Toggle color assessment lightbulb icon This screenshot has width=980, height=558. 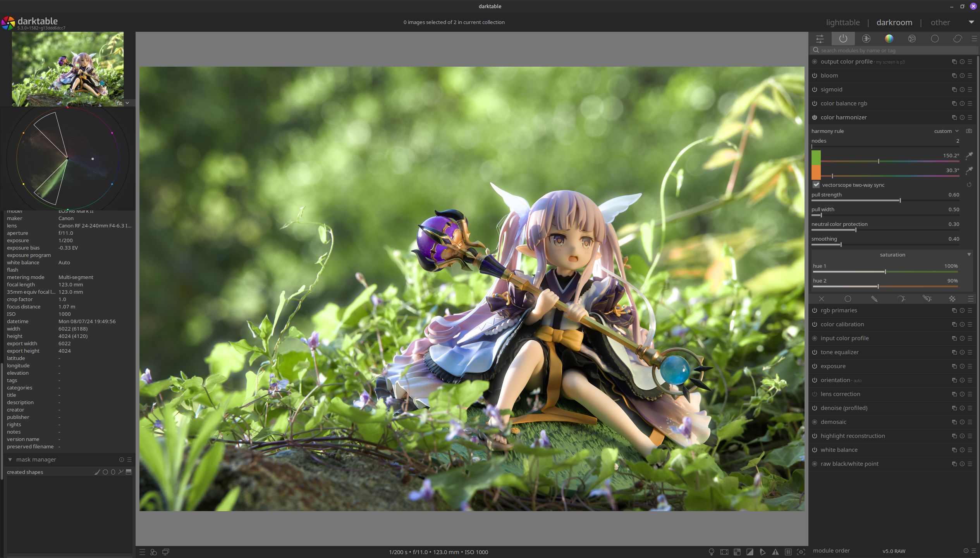click(711, 552)
